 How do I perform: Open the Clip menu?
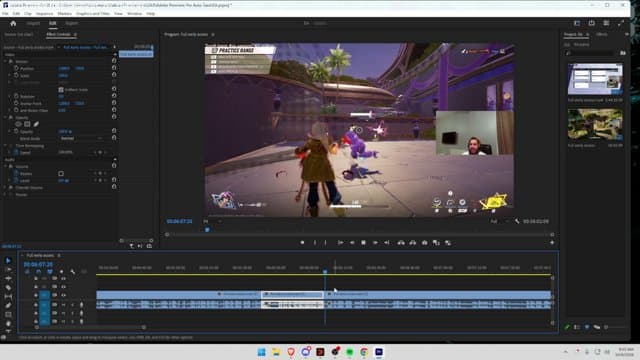pos(27,13)
